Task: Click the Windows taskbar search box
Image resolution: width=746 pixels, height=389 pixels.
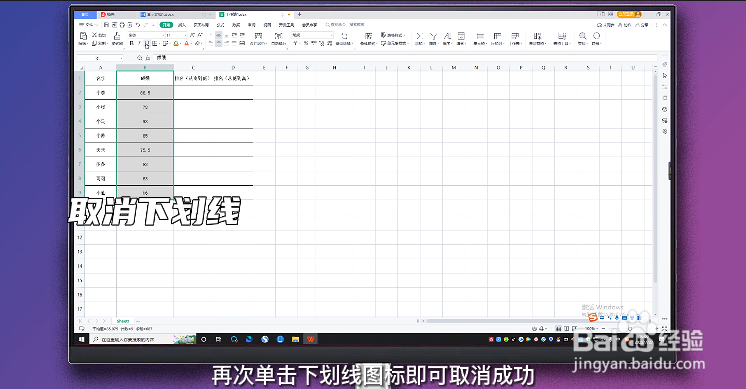Action: (142, 340)
